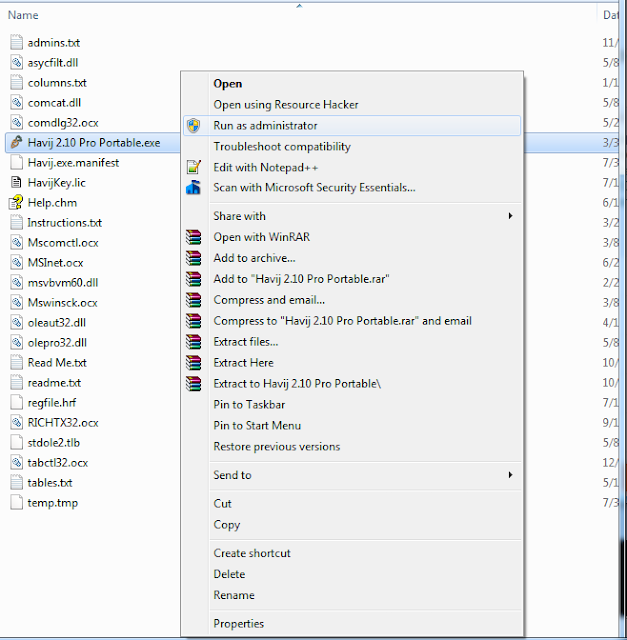
Task: Open Properties from the context menu
Action: pyautogui.click(x=352, y=624)
